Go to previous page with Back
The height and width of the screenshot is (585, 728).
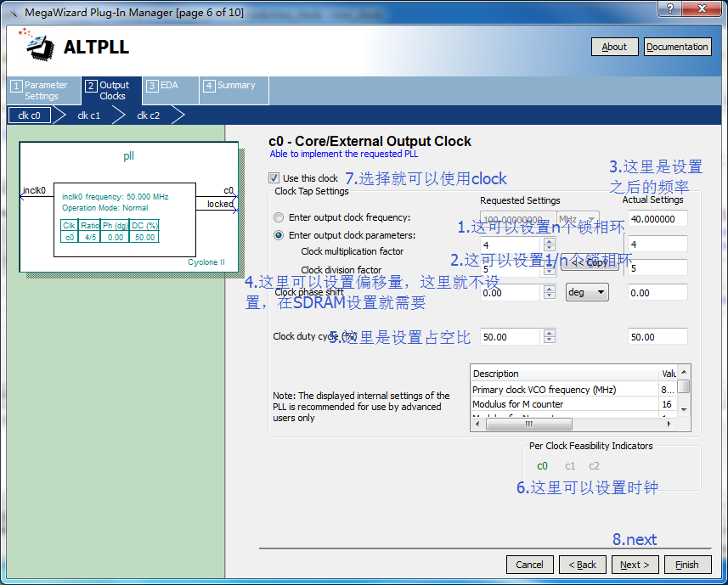tap(583, 565)
